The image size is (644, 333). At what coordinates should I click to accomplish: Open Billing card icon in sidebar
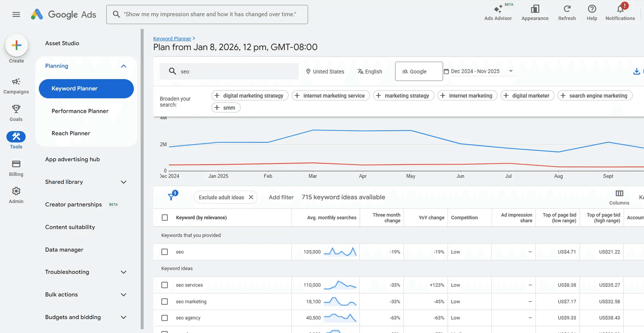(x=16, y=164)
